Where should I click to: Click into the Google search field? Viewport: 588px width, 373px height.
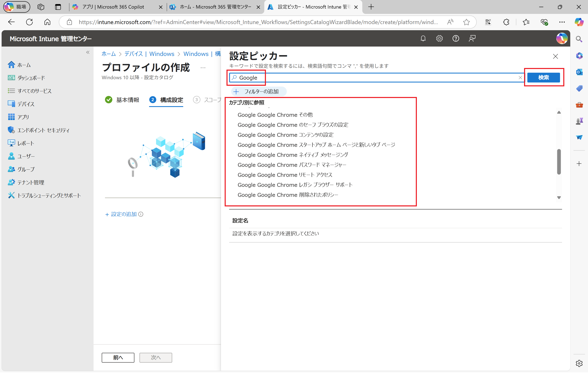(366, 78)
